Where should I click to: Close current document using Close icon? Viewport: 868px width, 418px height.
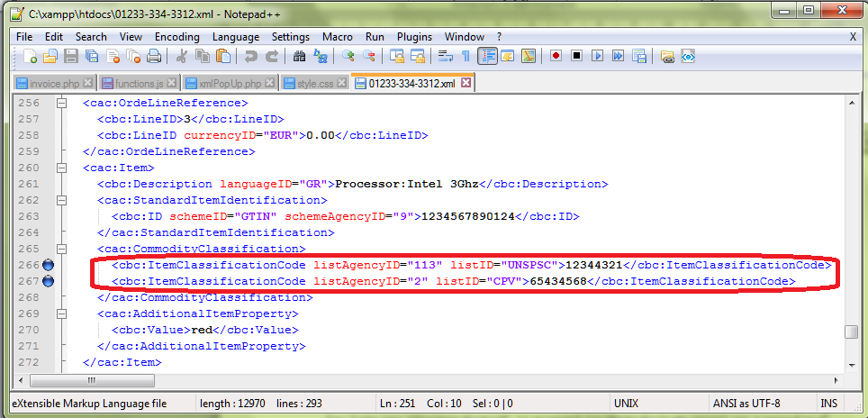click(113, 56)
